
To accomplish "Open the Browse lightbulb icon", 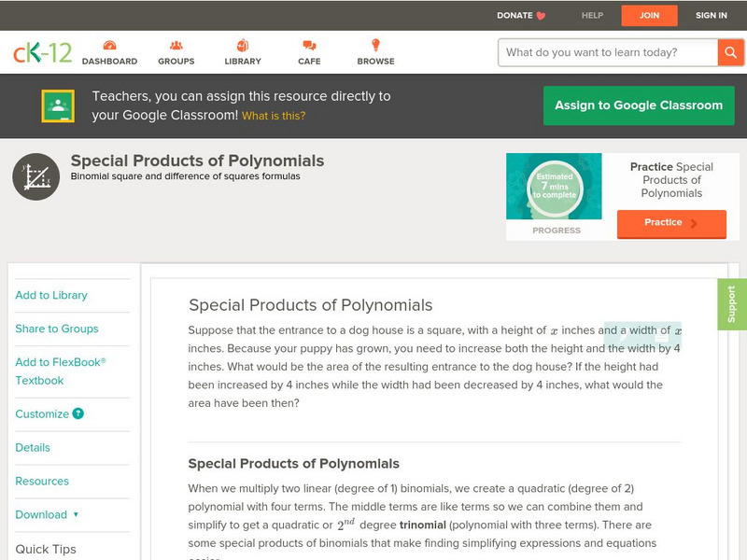I will click(375, 46).
